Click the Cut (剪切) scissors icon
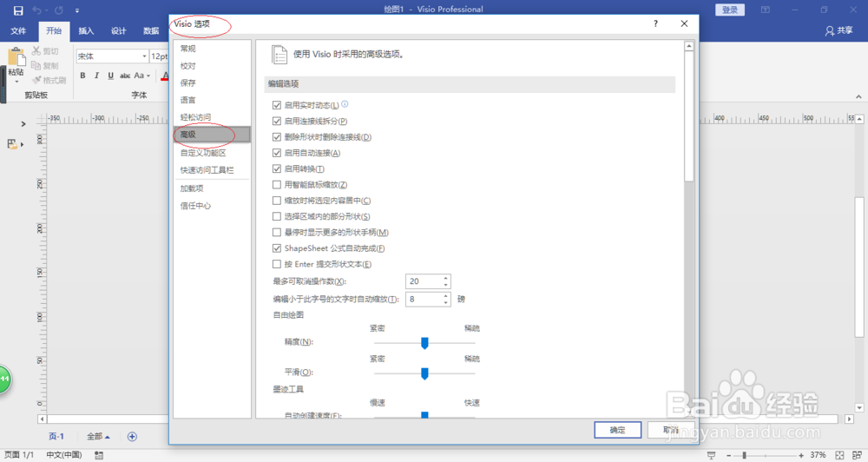The width and height of the screenshot is (868, 462). [36, 51]
